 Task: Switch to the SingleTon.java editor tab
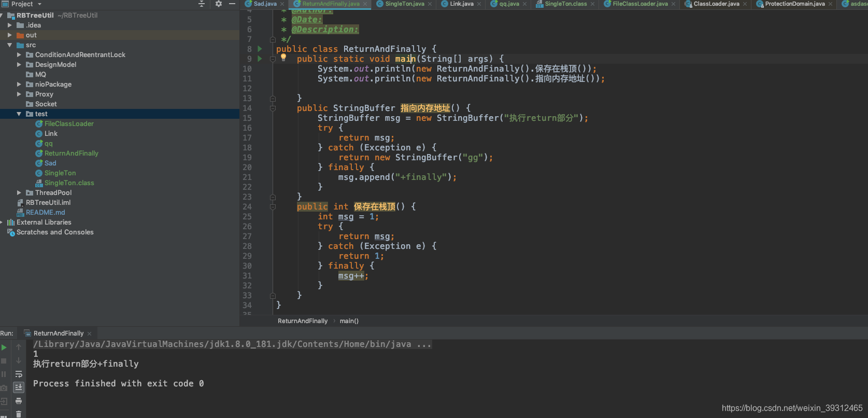[405, 4]
